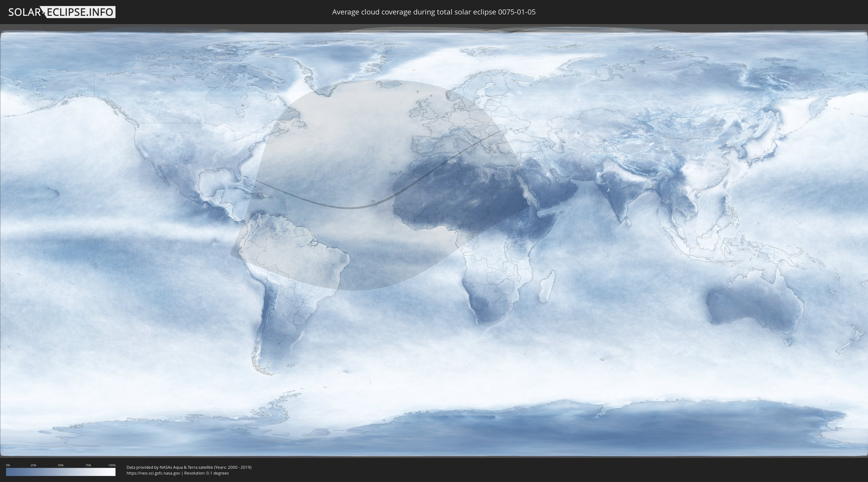Click the 50% legend label
The image size is (868, 482).
[61, 465]
